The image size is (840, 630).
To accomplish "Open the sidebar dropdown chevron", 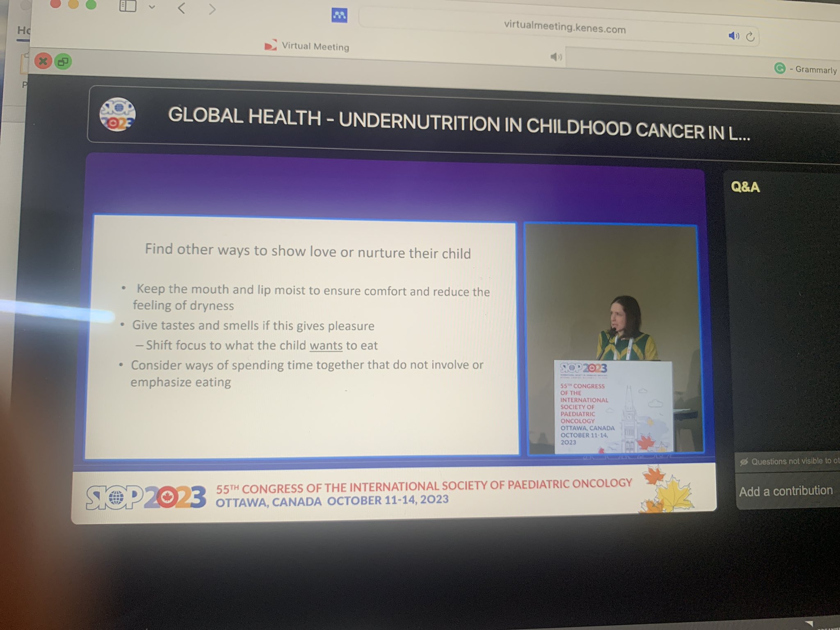I will 152,7.
